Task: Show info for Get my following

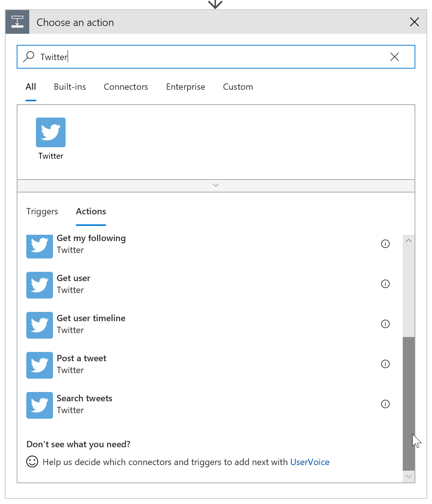Action: 385,244
